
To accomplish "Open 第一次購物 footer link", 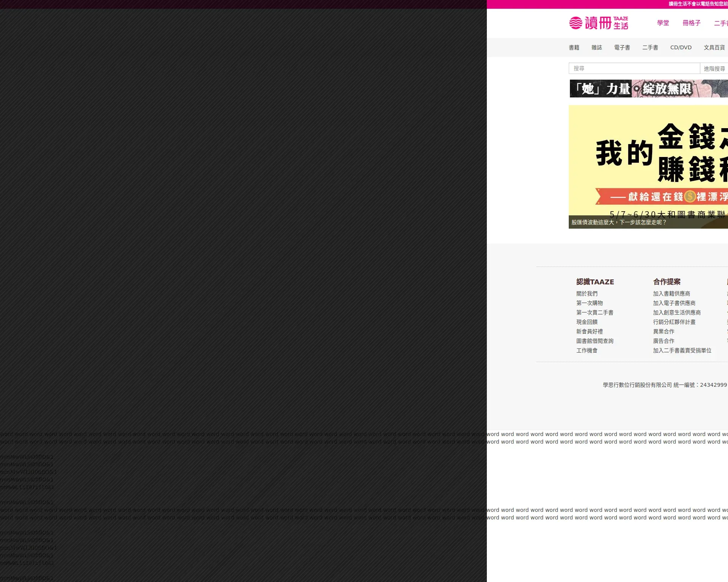I will [589, 303].
